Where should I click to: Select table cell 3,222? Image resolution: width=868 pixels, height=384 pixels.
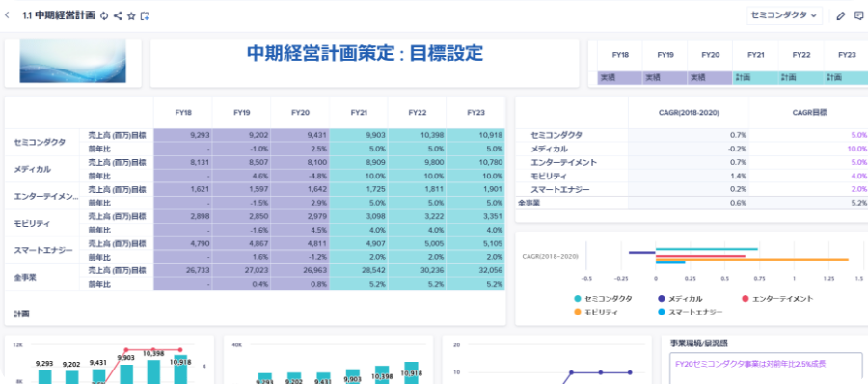coord(417,216)
